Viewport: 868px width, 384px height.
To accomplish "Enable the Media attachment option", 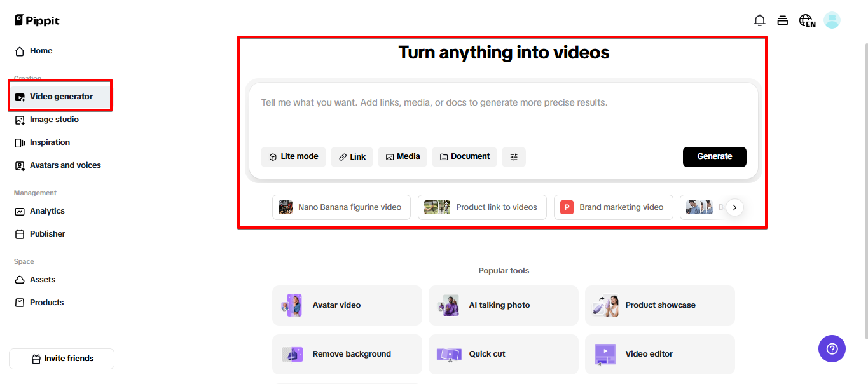I will pos(402,156).
